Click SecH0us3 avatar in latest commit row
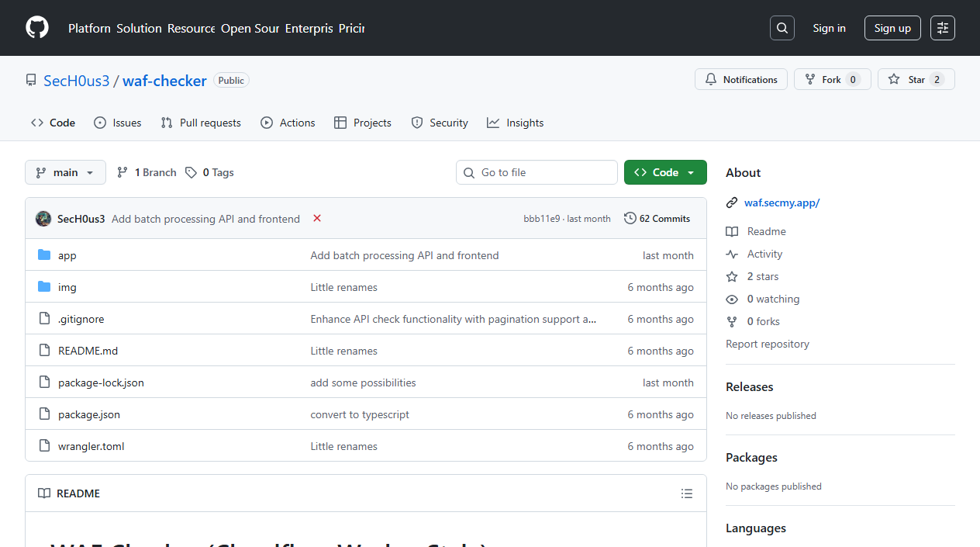The width and height of the screenshot is (980, 547). pos(43,219)
